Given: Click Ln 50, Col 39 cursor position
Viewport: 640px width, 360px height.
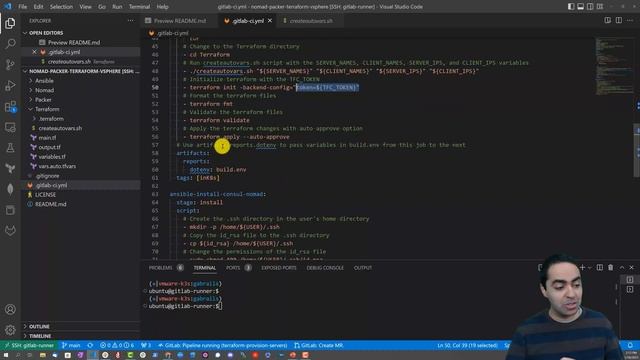Looking at the screenshot, I should pyautogui.click(x=467, y=345).
